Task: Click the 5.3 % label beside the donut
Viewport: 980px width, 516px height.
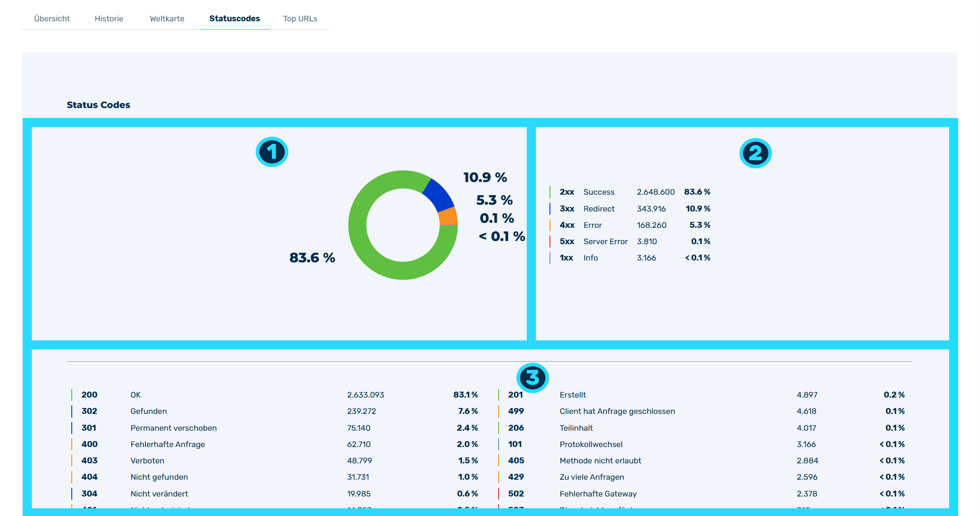Action: 495,200
